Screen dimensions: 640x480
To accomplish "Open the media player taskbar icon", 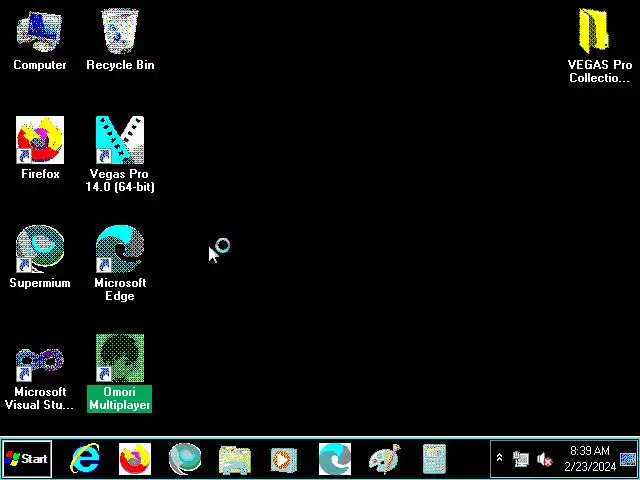I will click(284, 460).
